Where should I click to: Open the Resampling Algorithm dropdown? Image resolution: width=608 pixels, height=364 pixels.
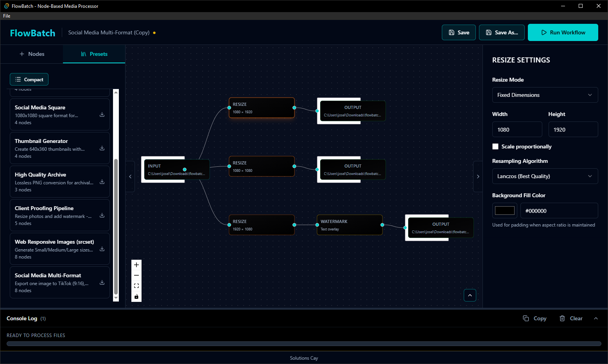coord(545,176)
